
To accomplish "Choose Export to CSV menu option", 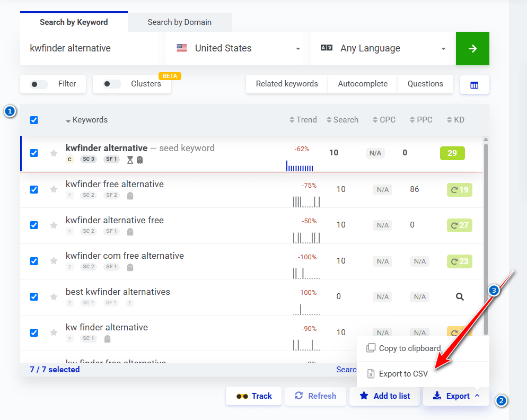I will (x=423, y=374).
